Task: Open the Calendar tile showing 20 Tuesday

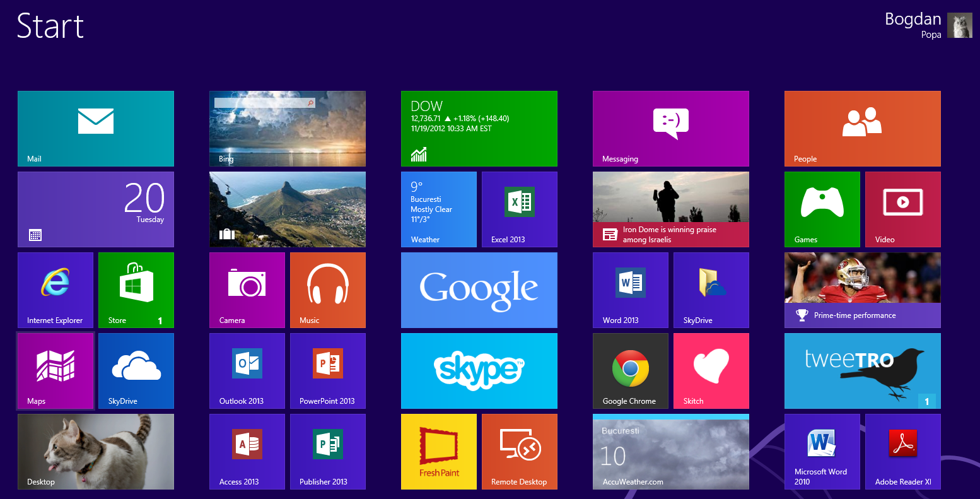Action: [x=96, y=209]
